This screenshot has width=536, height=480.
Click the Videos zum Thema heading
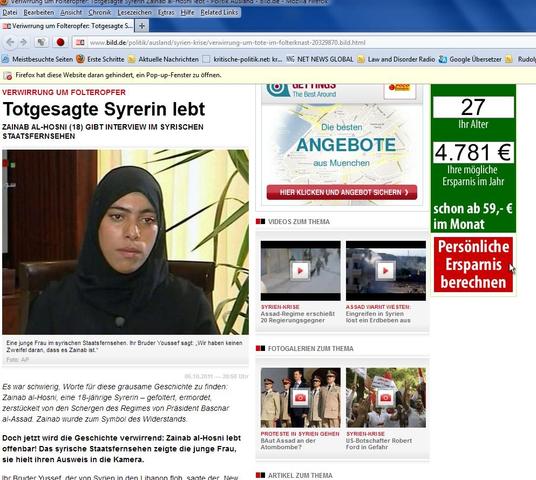299,222
